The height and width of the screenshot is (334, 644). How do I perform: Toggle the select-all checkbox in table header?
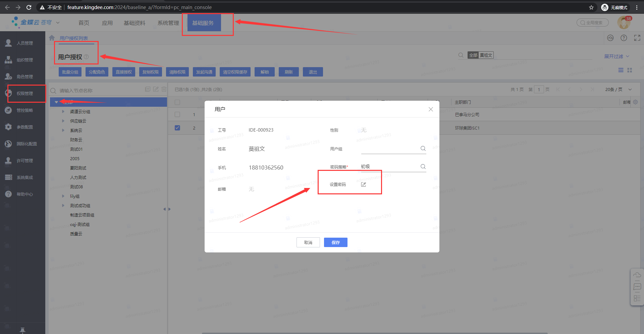(x=177, y=102)
